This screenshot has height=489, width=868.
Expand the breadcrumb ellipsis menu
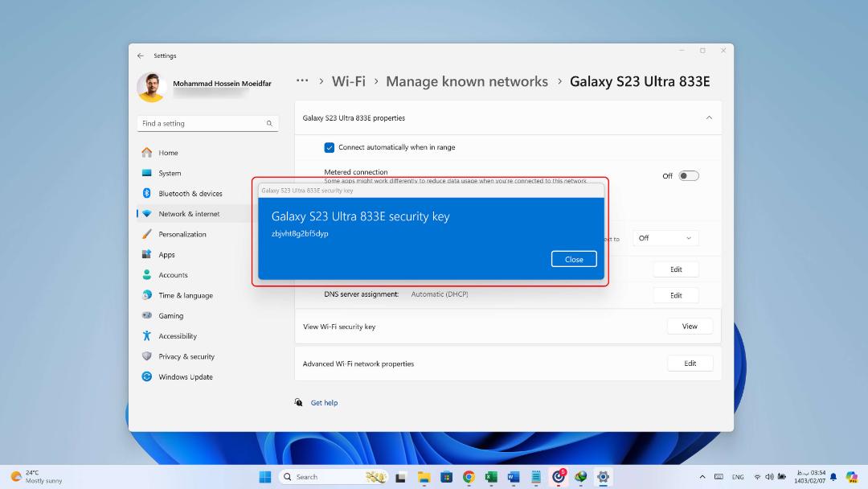pos(301,81)
